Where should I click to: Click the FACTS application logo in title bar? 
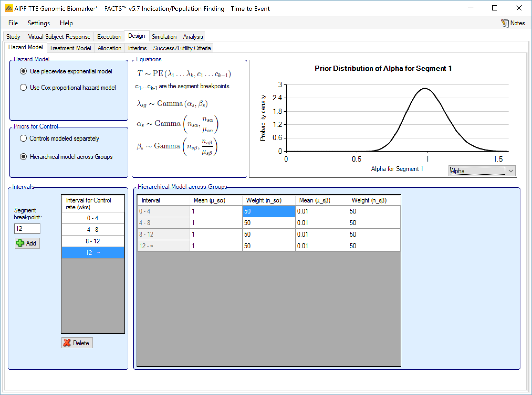pos(9,9)
